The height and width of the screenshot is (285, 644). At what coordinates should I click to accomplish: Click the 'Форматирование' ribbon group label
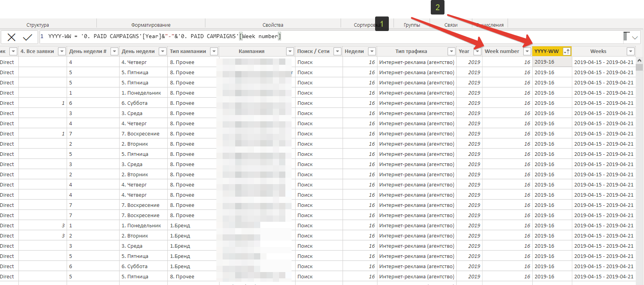(151, 25)
